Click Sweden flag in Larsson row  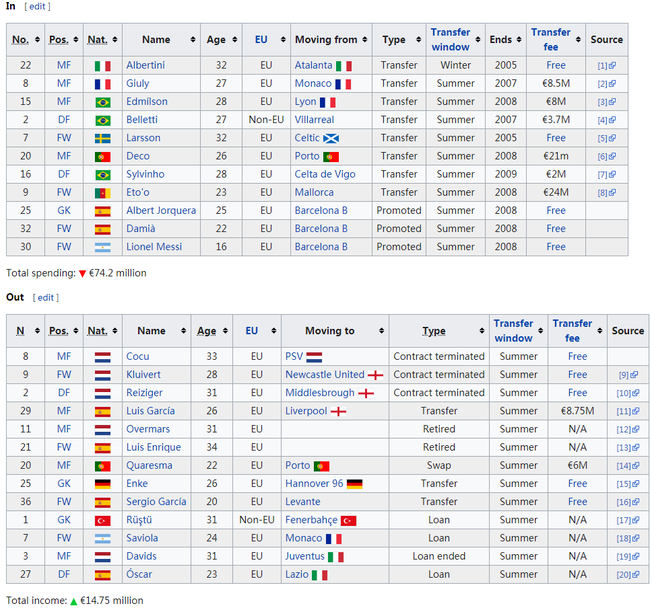[x=102, y=138]
